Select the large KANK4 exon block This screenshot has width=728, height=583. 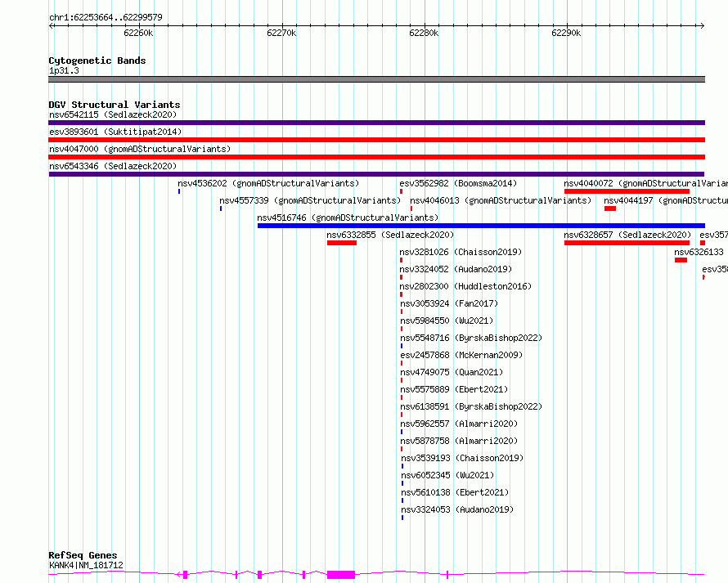pos(341,575)
